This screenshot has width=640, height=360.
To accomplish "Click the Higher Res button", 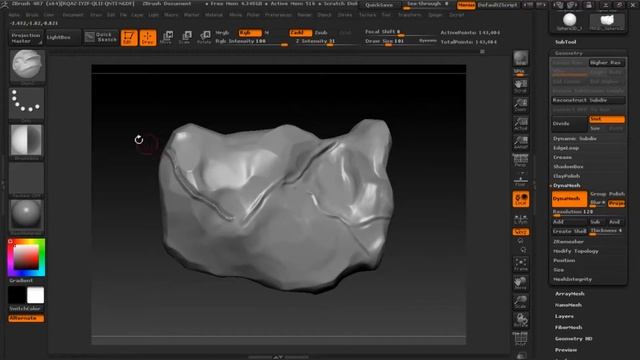I will pos(607,62).
